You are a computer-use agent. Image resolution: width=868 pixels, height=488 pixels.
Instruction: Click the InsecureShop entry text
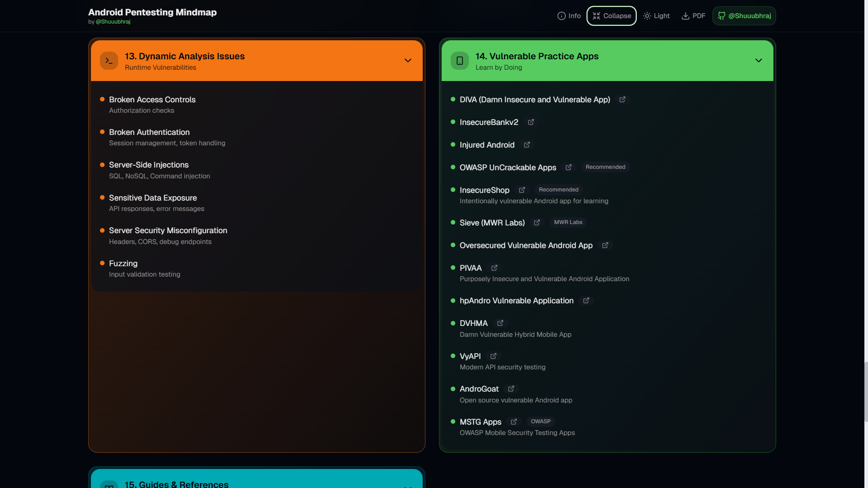click(x=484, y=190)
